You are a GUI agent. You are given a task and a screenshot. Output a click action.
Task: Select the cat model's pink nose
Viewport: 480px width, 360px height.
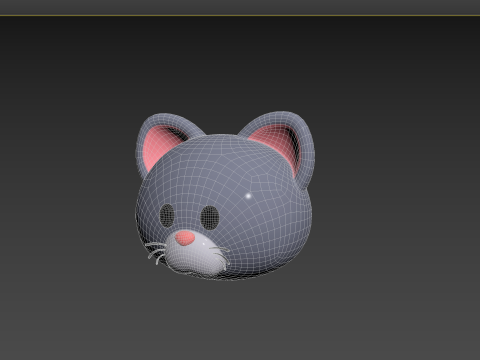[185, 238]
